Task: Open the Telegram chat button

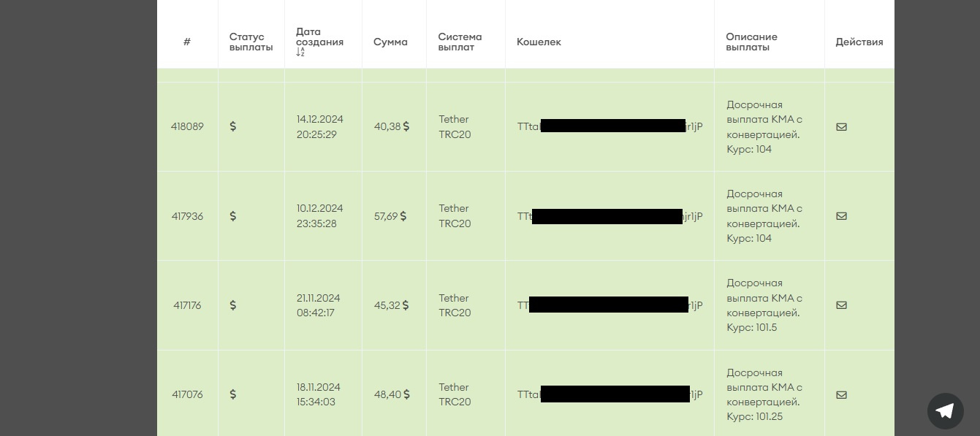Action: pyautogui.click(x=945, y=410)
